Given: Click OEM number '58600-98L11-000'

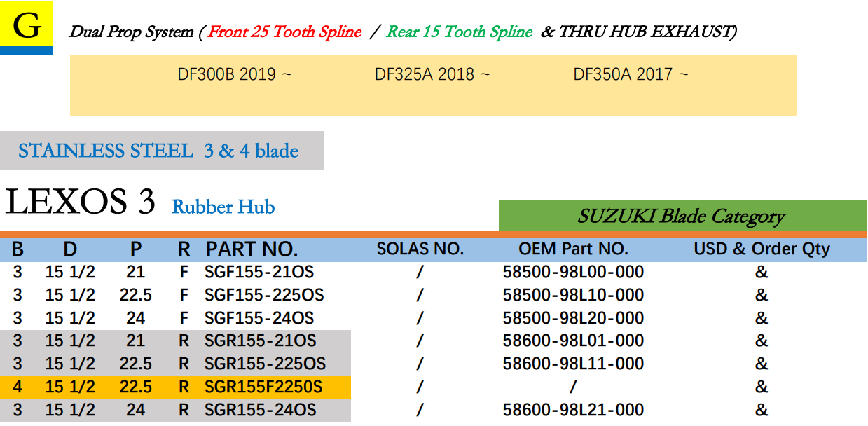Looking at the screenshot, I should [573, 364].
